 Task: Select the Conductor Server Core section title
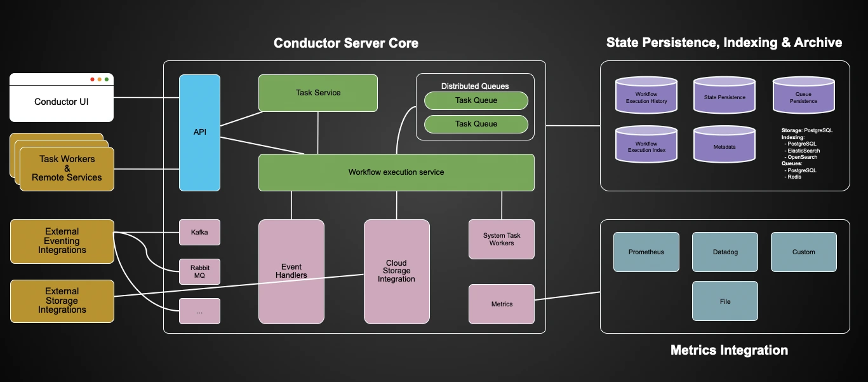pyautogui.click(x=346, y=43)
